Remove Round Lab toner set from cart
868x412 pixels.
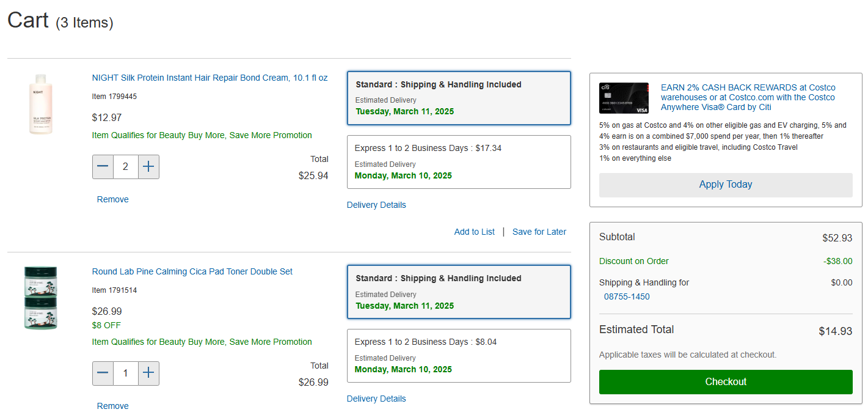click(x=113, y=406)
